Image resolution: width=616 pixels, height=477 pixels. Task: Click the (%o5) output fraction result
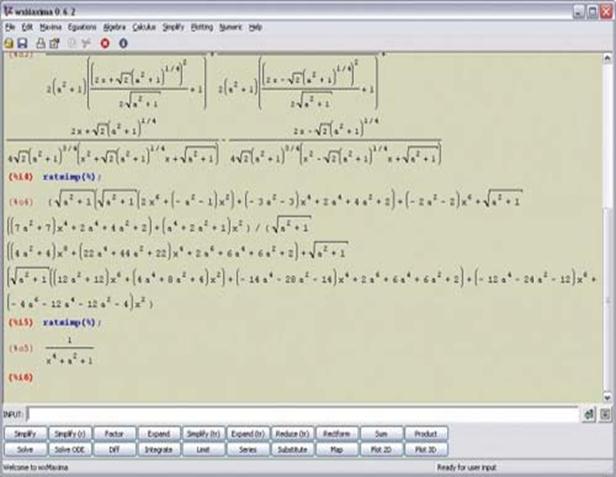coord(70,350)
